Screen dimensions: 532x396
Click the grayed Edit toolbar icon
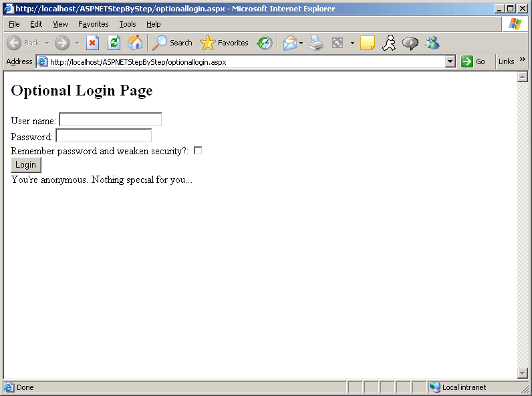coord(338,43)
